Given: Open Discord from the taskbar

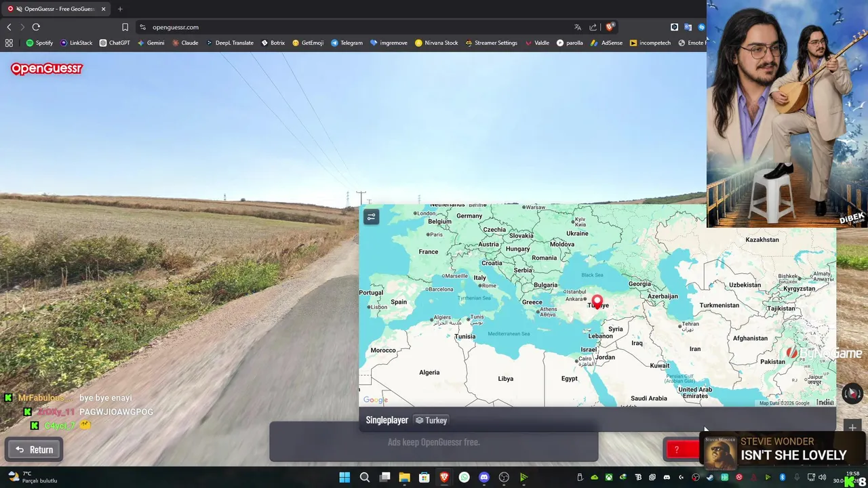Looking at the screenshot, I should click(484, 477).
